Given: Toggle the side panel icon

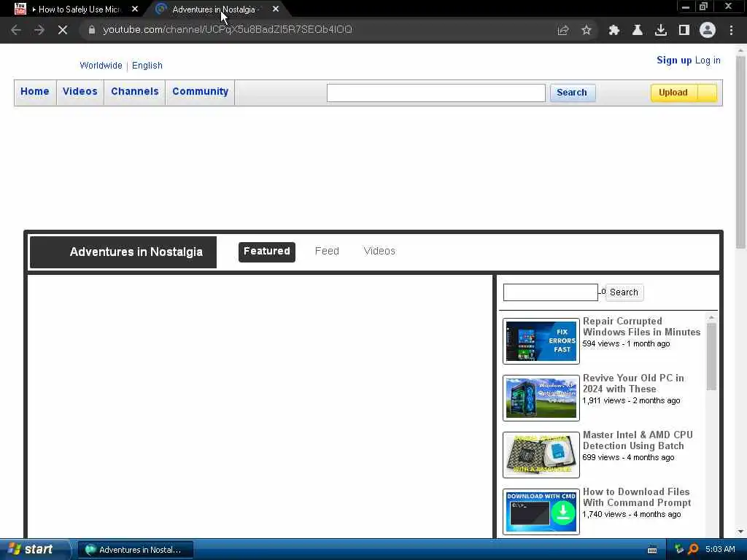Looking at the screenshot, I should 684,30.
